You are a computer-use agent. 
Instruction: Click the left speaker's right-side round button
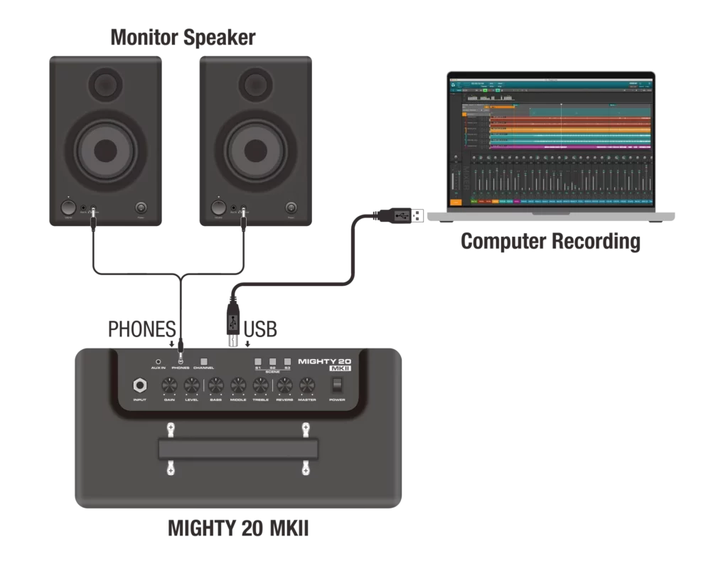141,208
